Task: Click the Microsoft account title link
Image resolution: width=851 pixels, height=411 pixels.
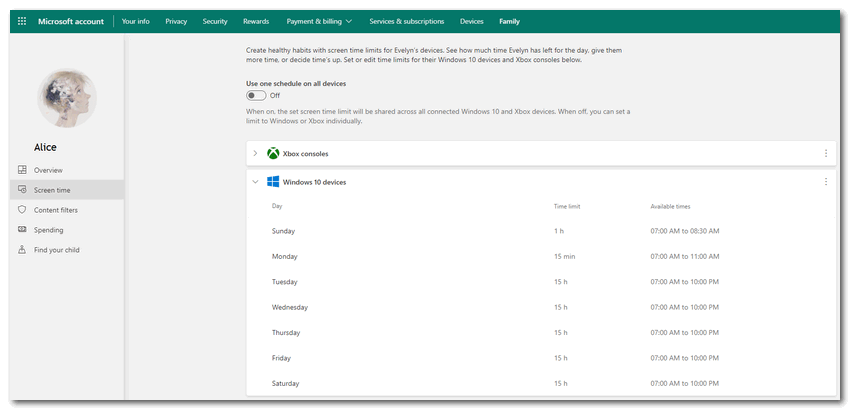Action: coord(71,21)
